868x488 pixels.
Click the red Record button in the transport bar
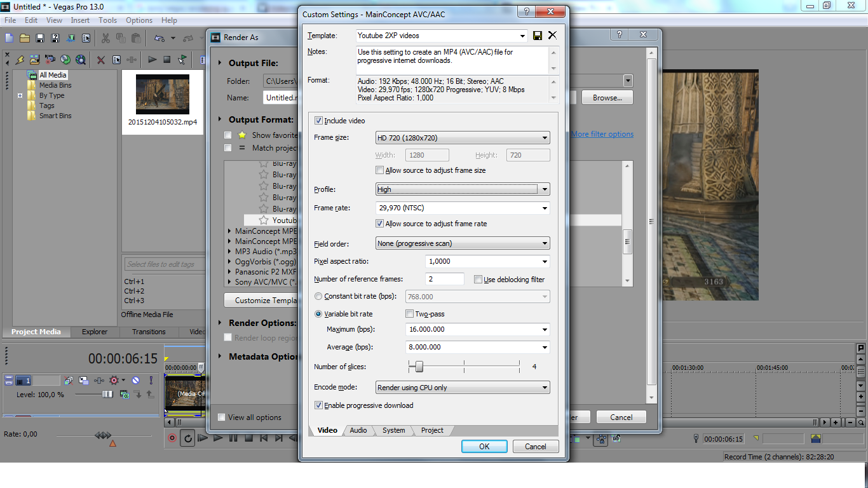pyautogui.click(x=172, y=438)
